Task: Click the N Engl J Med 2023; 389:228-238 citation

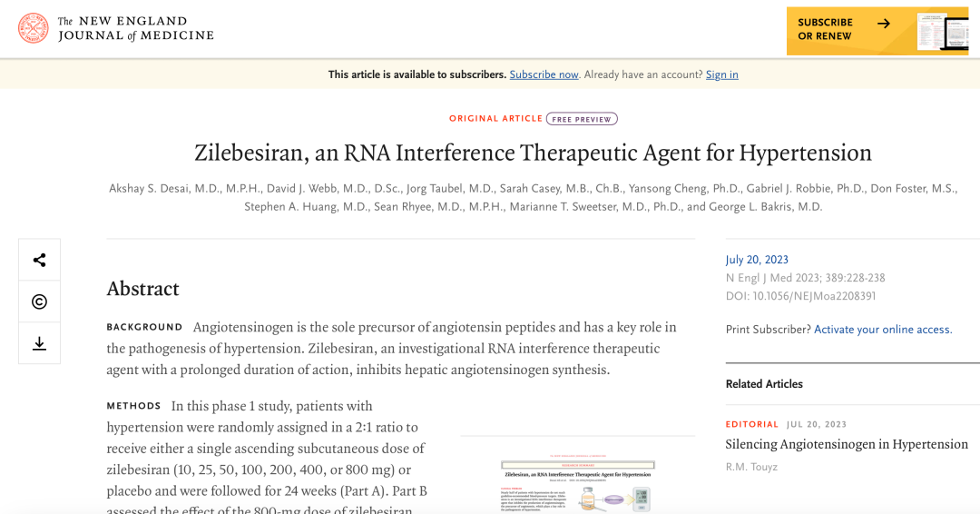Action: coord(805,278)
